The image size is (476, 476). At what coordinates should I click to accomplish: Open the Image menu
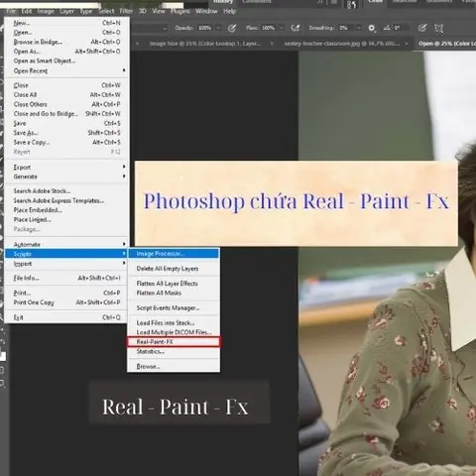tap(46, 11)
